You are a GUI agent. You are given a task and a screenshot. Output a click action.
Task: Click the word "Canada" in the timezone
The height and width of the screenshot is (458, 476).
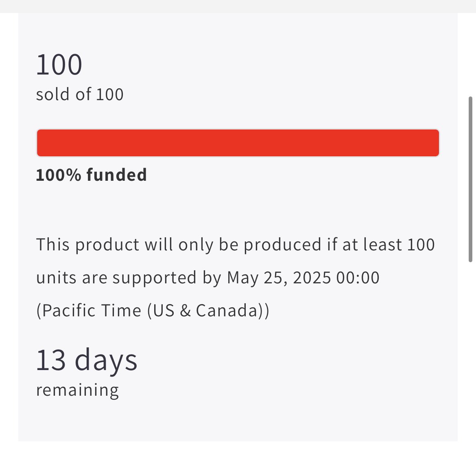[227, 311]
